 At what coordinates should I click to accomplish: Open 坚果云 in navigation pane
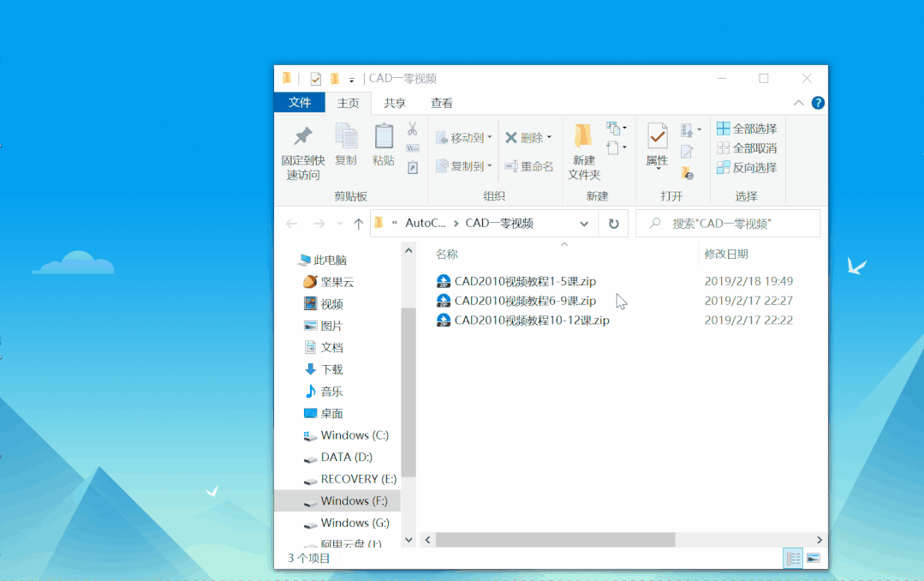(329, 282)
